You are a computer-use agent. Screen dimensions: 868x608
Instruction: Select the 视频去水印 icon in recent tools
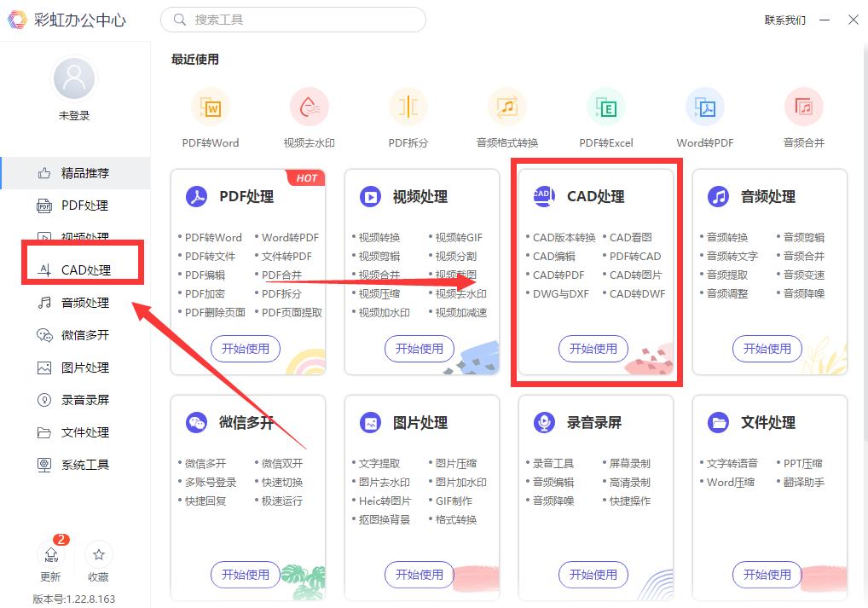pyautogui.click(x=310, y=107)
